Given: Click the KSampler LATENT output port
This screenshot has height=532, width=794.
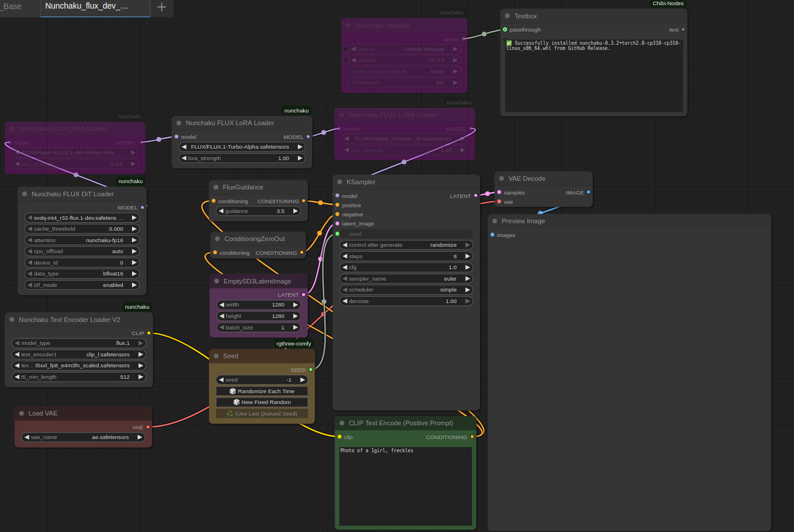Looking at the screenshot, I should (x=475, y=196).
